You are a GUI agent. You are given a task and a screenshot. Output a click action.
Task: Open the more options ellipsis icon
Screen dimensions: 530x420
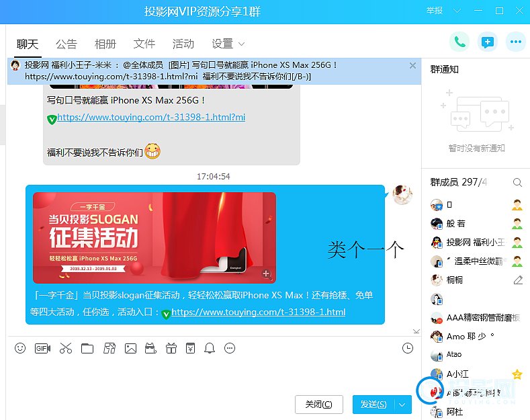[x=515, y=42]
